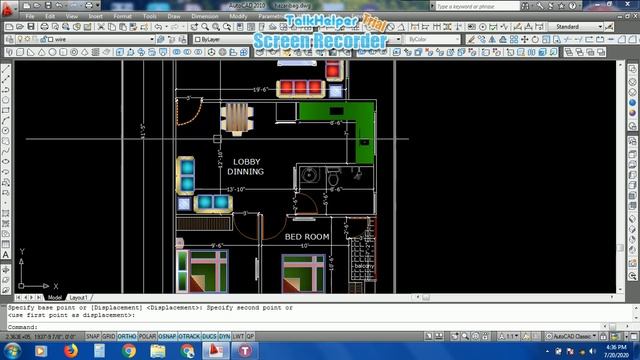Click Undo arrow in Standard toolbar
The image size is (640, 360).
(158, 27)
